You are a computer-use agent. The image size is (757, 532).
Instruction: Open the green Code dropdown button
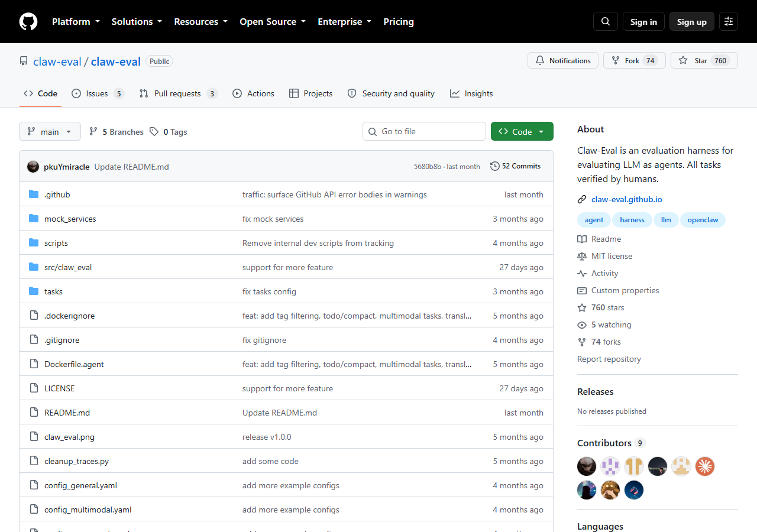pyautogui.click(x=522, y=132)
